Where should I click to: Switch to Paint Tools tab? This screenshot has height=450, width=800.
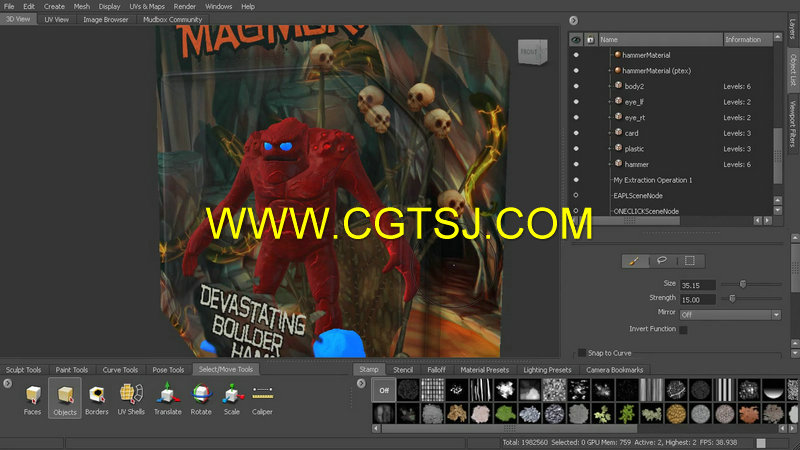pyautogui.click(x=72, y=369)
